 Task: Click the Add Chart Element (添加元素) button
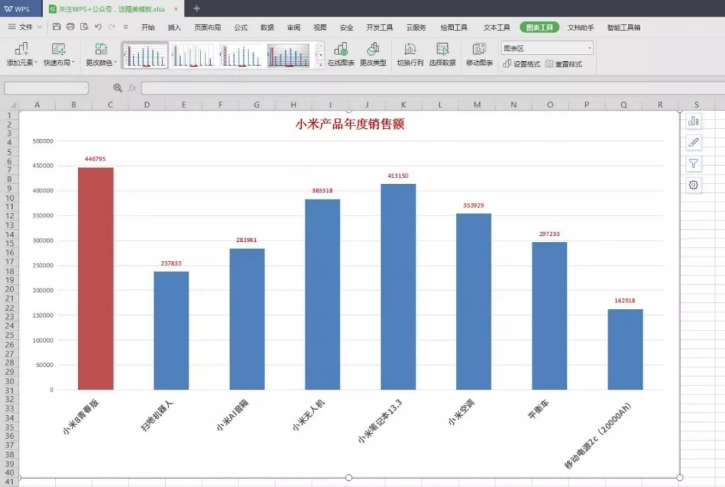click(22, 55)
